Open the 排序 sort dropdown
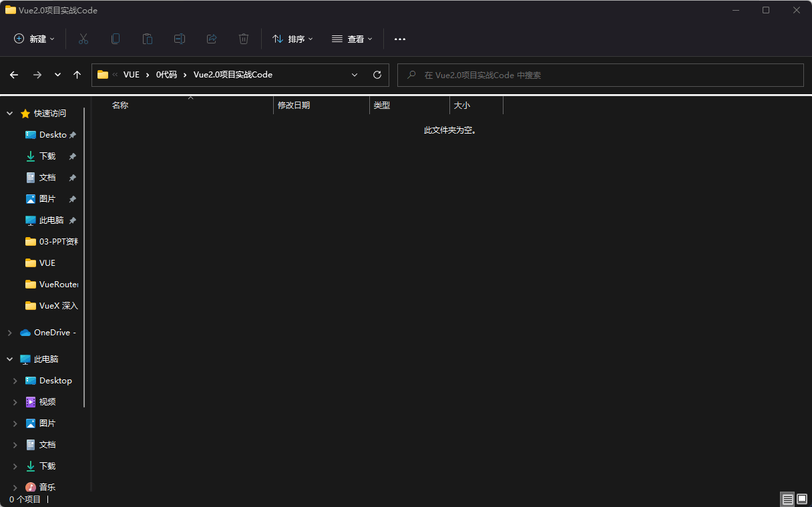 point(292,39)
